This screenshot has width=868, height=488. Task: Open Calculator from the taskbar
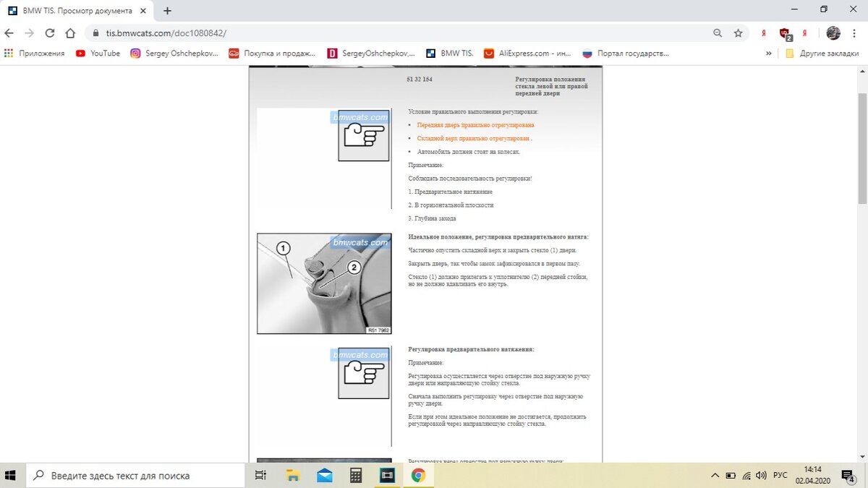(356, 475)
